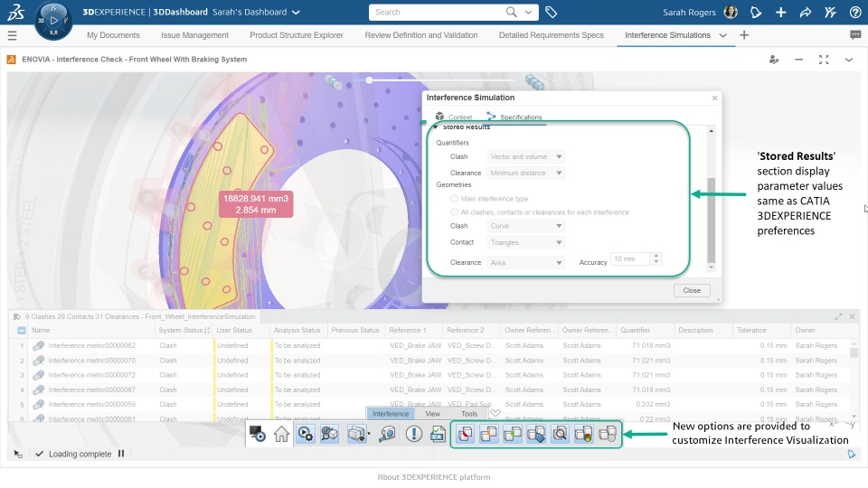Increase Accuracy value with stepper up arrow
Image resolution: width=868 pixels, height=488 pixels.
click(656, 256)
